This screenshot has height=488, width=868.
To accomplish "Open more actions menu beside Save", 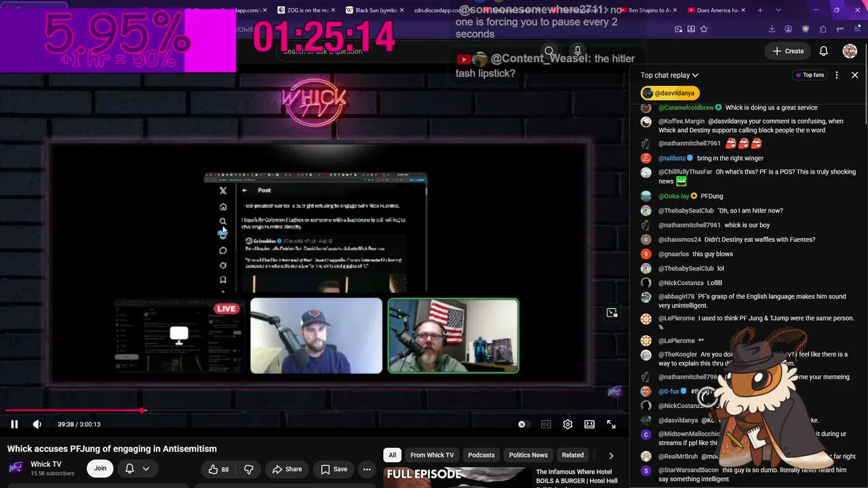I will pyautogui.click(x=367, y=469).
